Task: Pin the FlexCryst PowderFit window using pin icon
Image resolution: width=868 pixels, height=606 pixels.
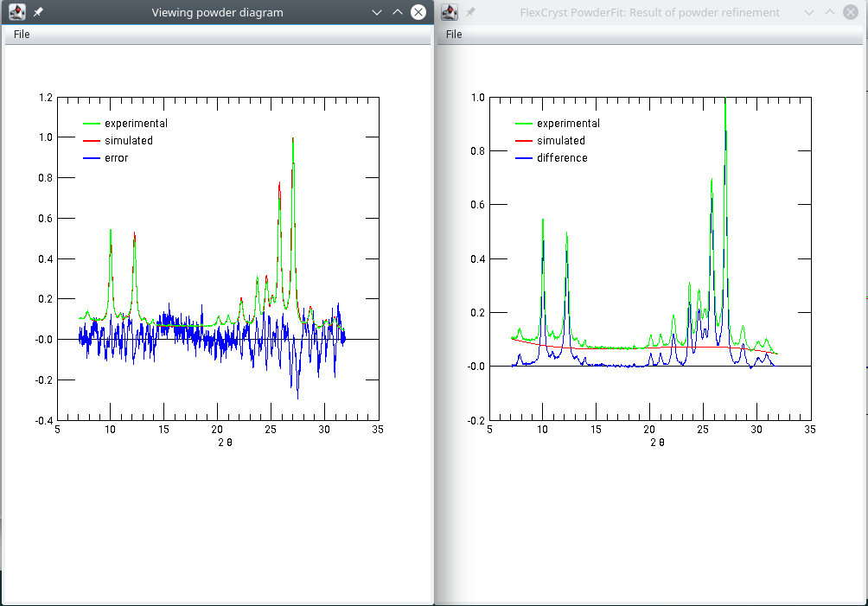Action: pos(470,13)
